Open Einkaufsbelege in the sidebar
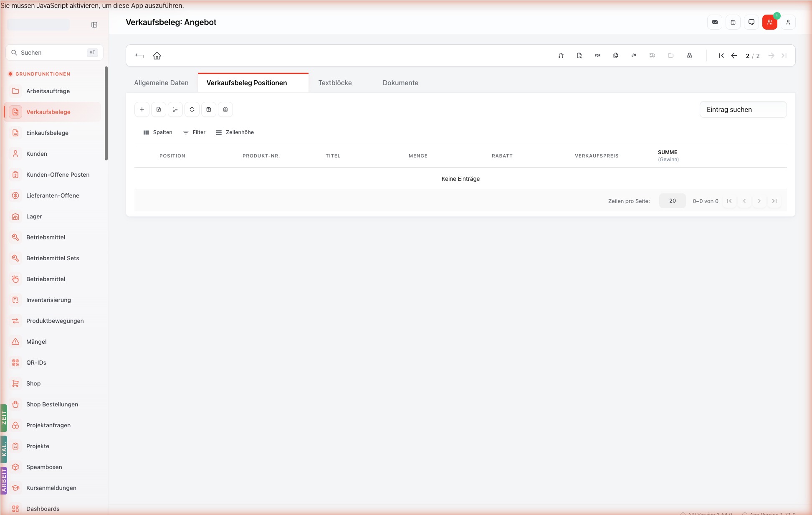 click(x=52, y=133)
